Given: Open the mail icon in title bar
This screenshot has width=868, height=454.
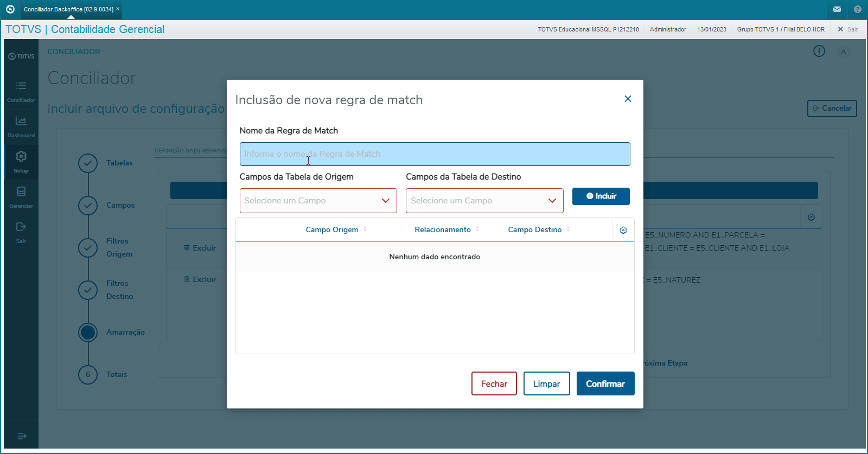Looking at the screenshot, I should pos(837,9).
